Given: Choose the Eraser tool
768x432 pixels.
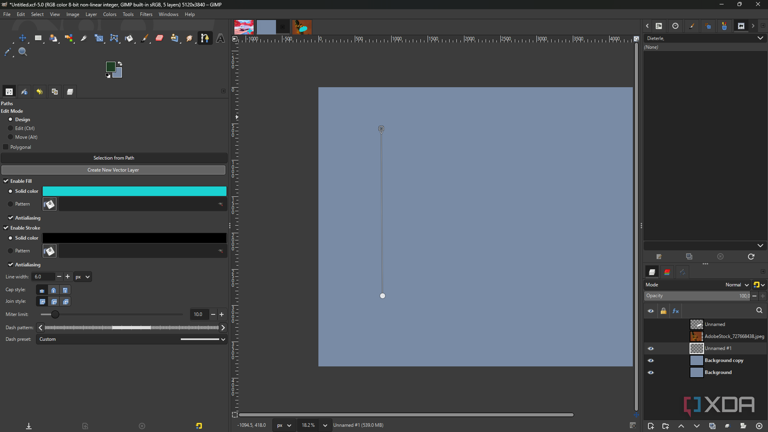Looking at the screenshot, I should (x=159, y=38).
